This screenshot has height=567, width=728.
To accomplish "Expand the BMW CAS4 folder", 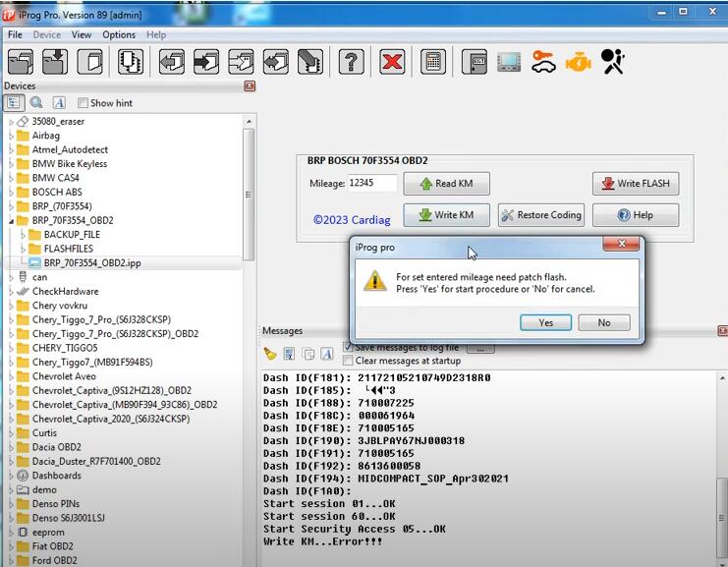I will coord(11,178).
